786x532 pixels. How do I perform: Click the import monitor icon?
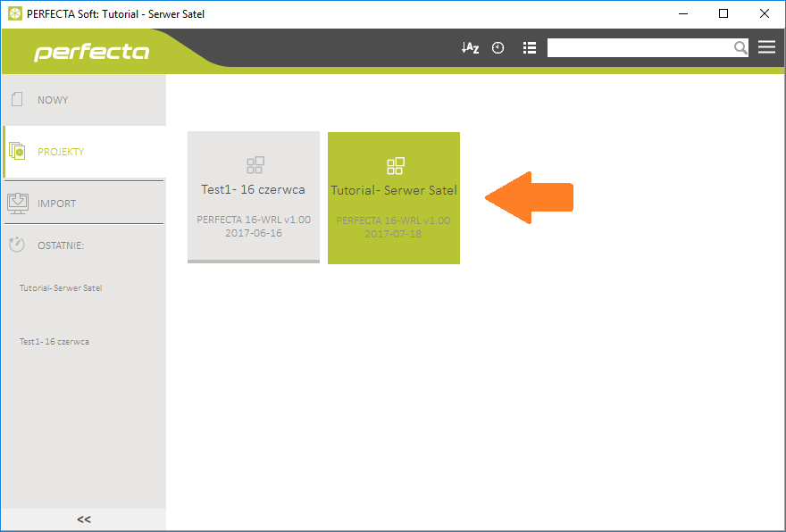[18, 204]
